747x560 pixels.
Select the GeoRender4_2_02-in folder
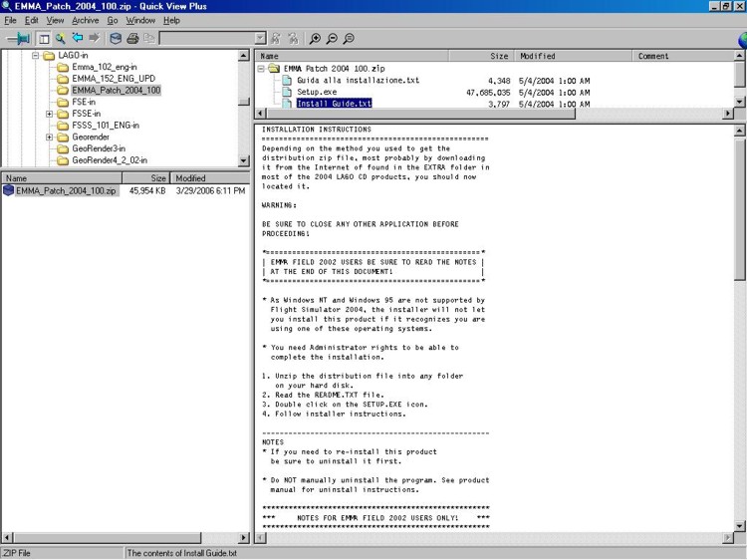tap(110, 160)
